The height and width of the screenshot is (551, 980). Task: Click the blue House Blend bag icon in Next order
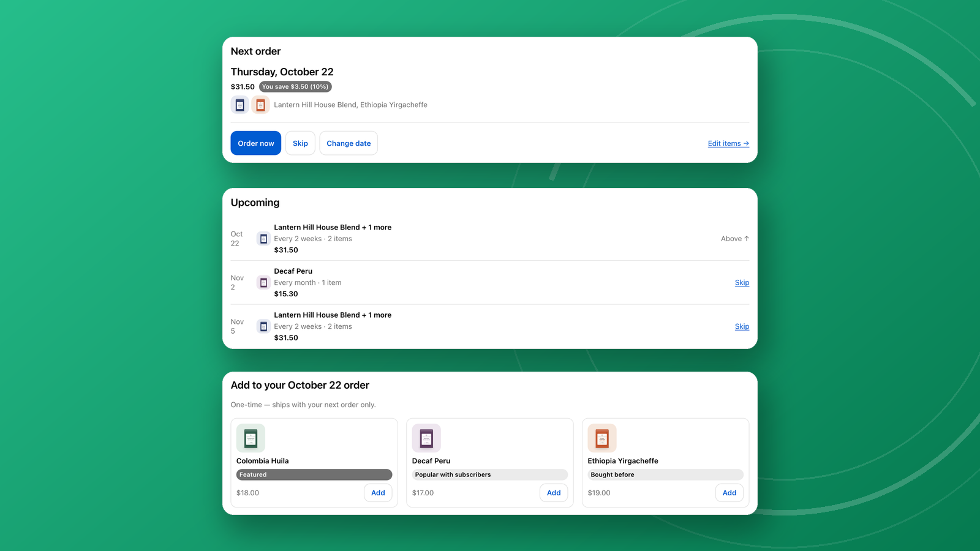point(240,105)
